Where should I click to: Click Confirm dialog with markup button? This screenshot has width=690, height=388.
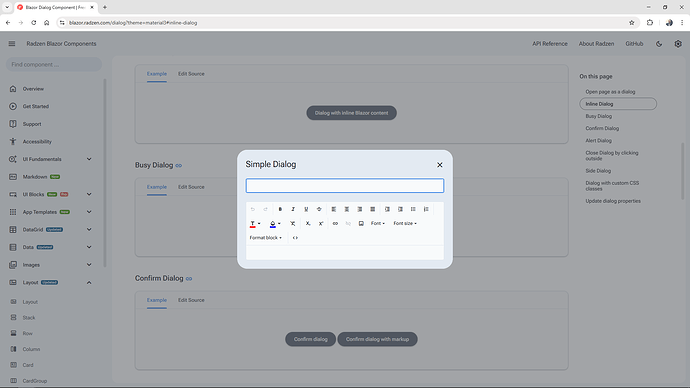[x=377, y=339]
